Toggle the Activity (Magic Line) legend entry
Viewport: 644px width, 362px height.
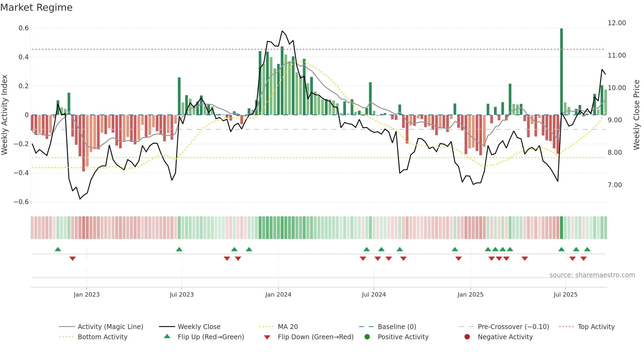pos(101,327)
